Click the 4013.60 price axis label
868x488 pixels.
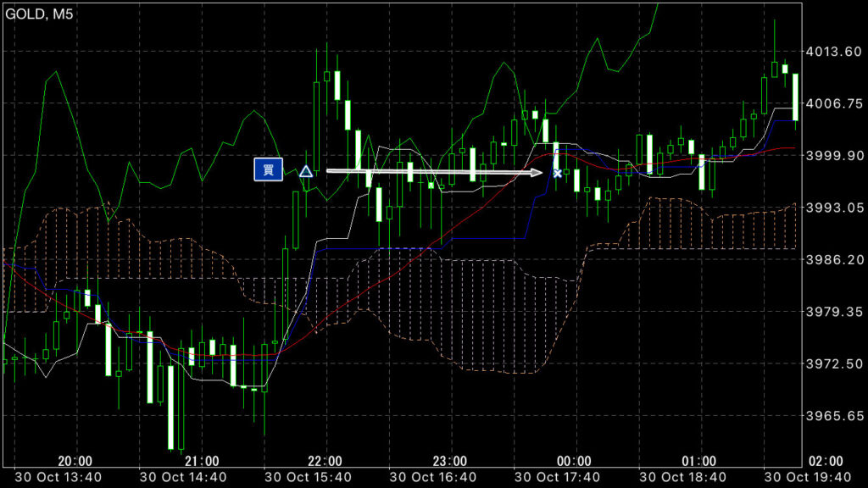833,52
